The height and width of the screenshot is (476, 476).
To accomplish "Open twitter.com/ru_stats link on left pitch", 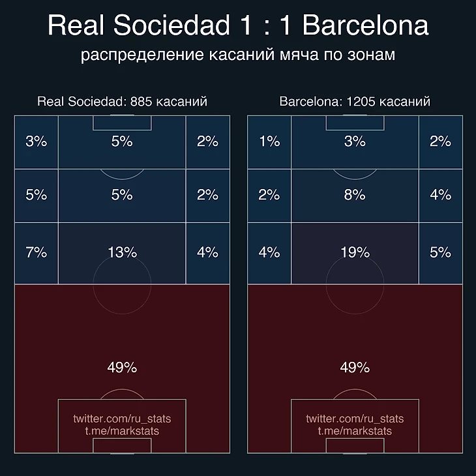I will pos(122,419).
